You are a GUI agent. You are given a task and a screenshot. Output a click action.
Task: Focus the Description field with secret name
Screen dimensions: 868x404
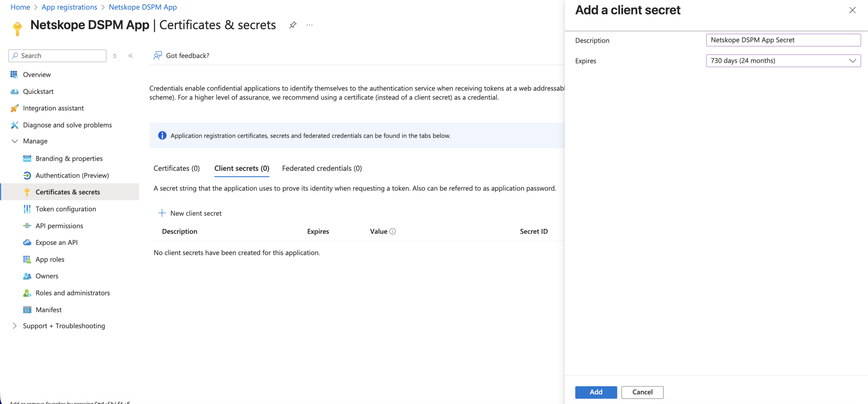783,40
